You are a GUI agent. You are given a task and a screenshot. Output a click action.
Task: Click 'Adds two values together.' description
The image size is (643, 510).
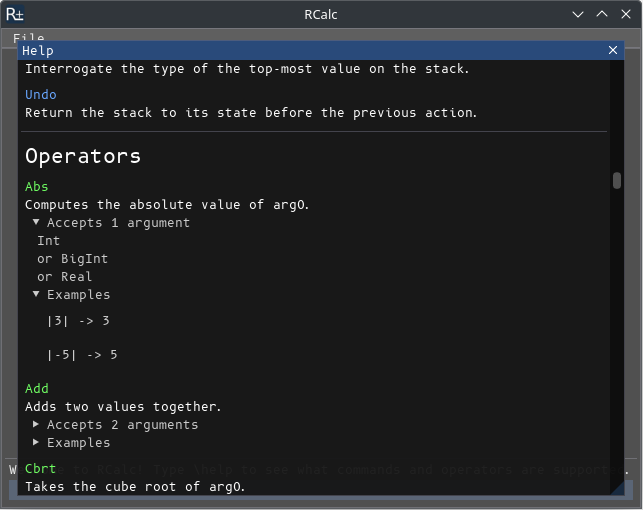click(x=123, y=407)
